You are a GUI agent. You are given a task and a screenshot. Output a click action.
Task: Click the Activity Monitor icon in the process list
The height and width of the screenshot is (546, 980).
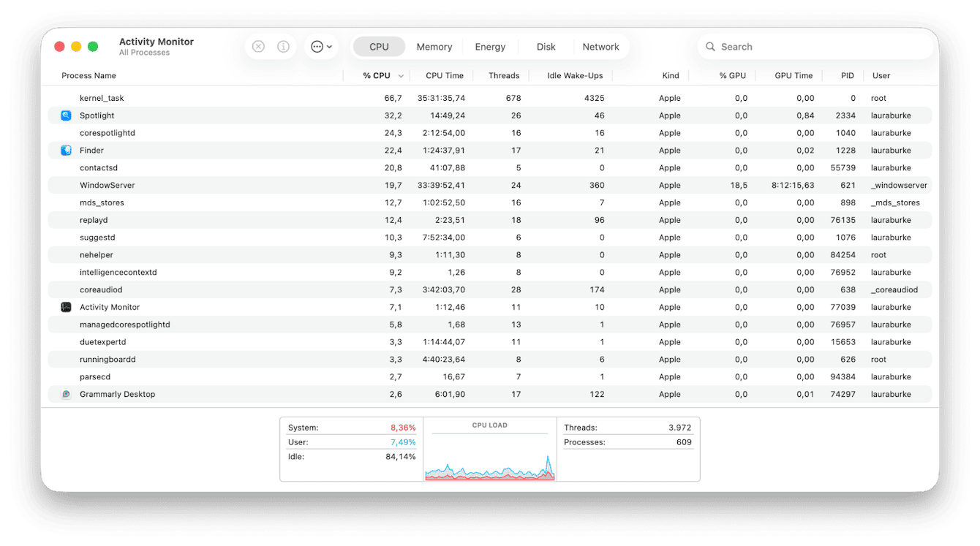(x=66, y=307)
